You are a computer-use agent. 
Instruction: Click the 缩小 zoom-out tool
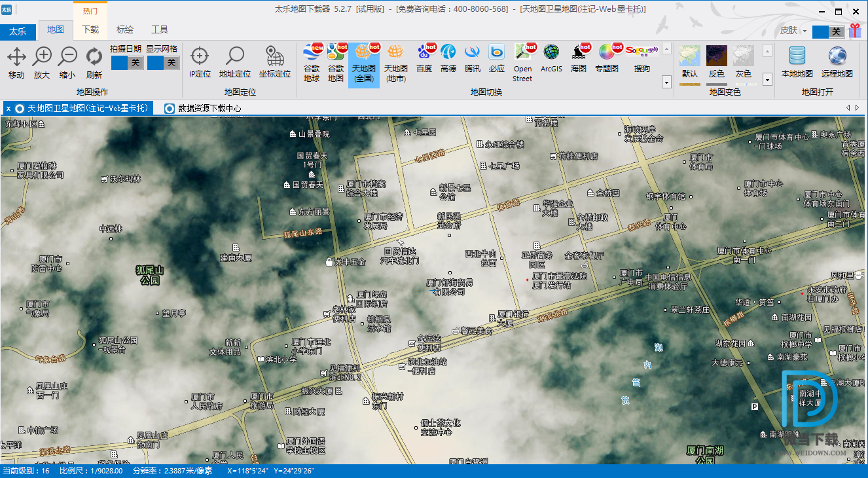click(x=67, y=63)
